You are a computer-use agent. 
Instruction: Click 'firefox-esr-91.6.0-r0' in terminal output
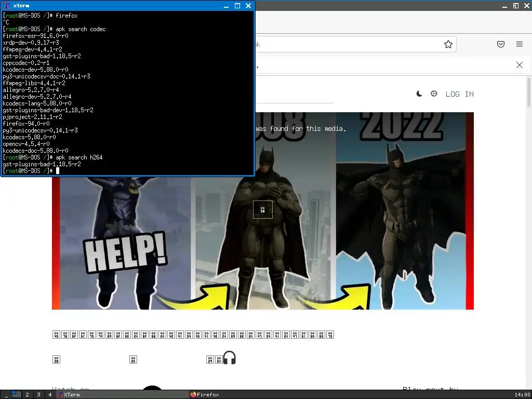point(36,36)
